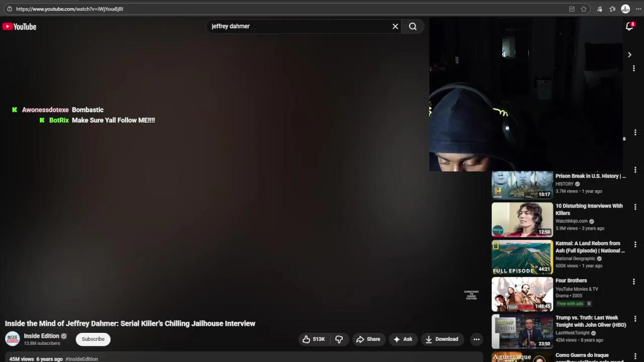Click the YouTube Movies & TV label

pos(577,289)
